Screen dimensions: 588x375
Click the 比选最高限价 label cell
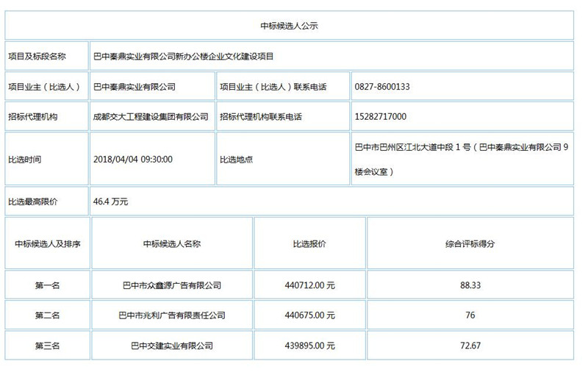[x=32, y=201]
